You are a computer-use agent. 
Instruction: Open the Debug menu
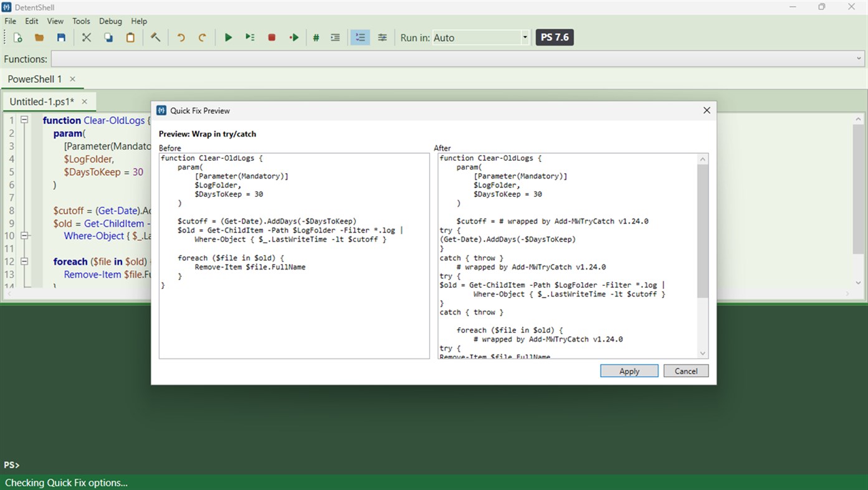(x=110, y=21)
